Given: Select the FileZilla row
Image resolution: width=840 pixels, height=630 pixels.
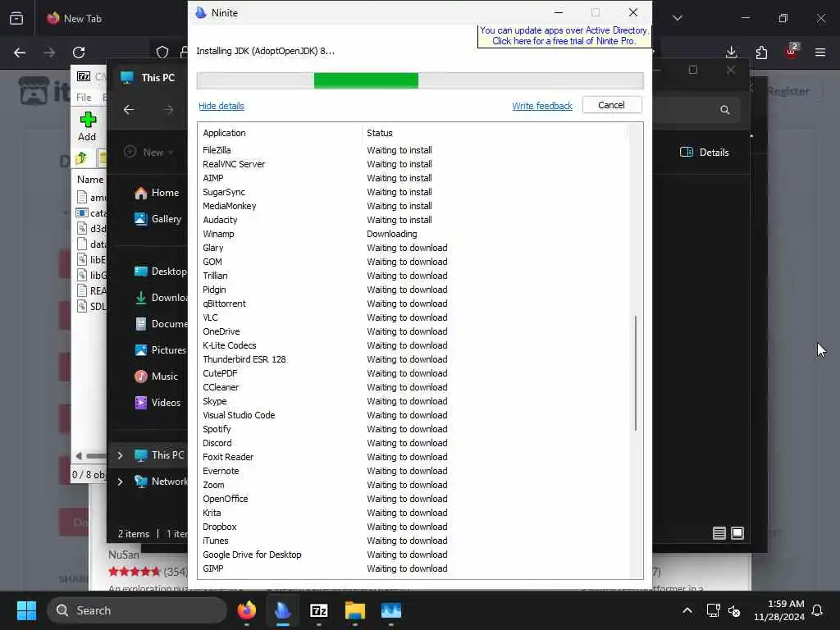Looking at the screenshot, I should click(413, 151).
